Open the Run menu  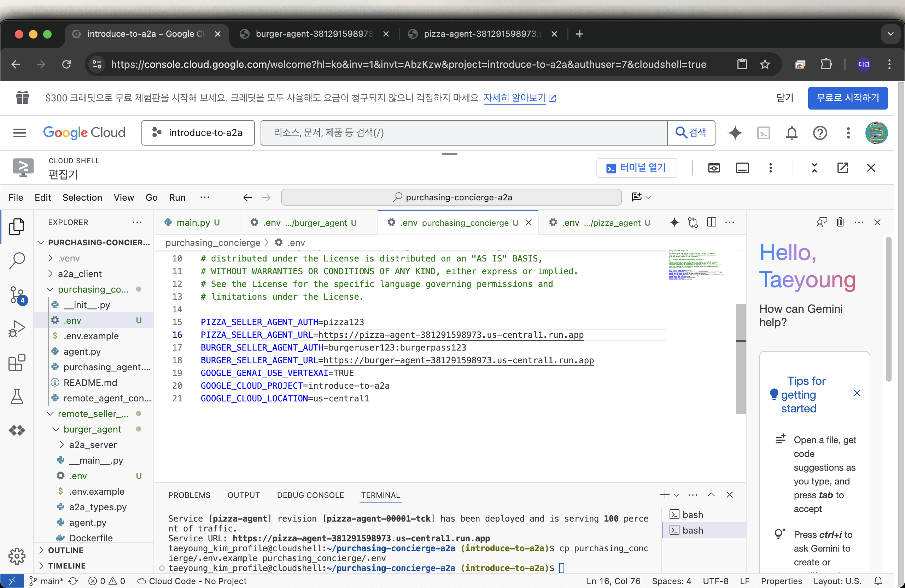(x=177, y=197)
